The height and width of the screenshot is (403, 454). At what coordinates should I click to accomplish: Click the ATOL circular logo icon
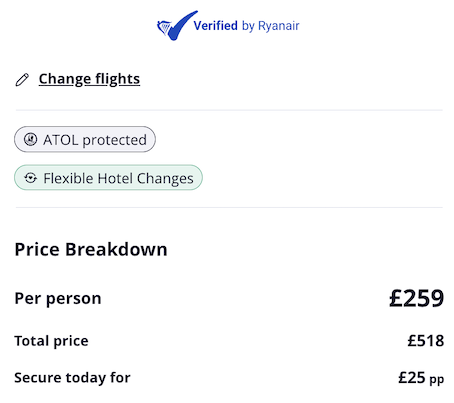[x=30, y=139]
